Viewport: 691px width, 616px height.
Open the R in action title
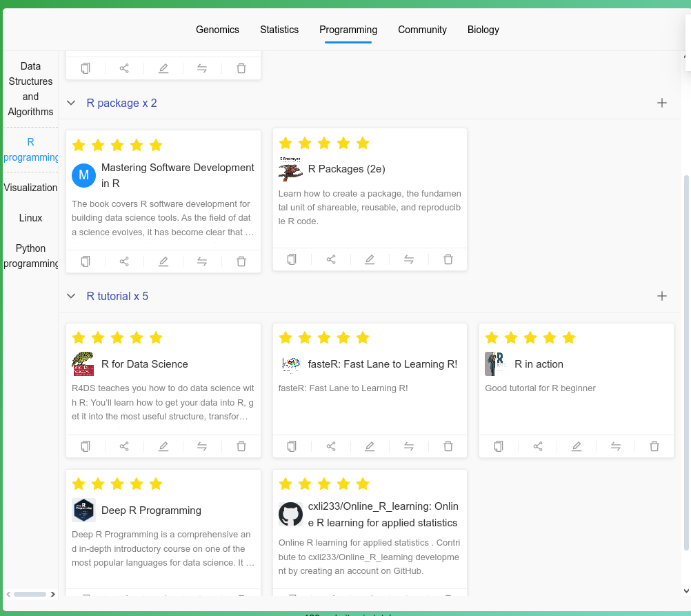click(539, 364)
